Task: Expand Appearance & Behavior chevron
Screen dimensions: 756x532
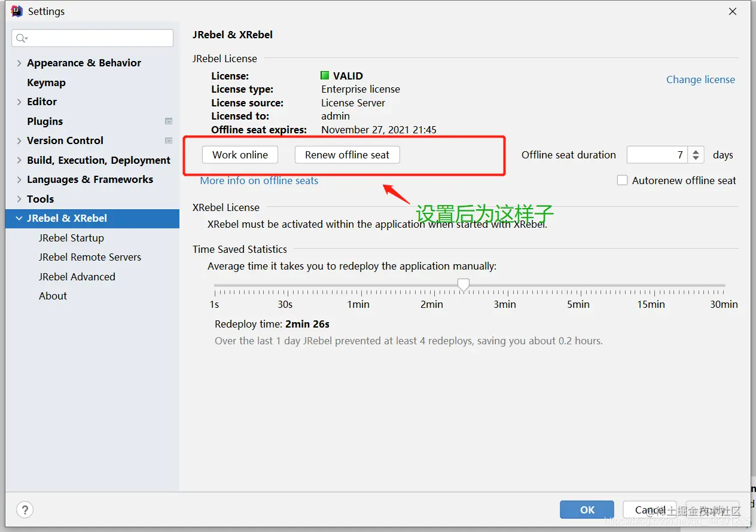Action: coord(19,63)
